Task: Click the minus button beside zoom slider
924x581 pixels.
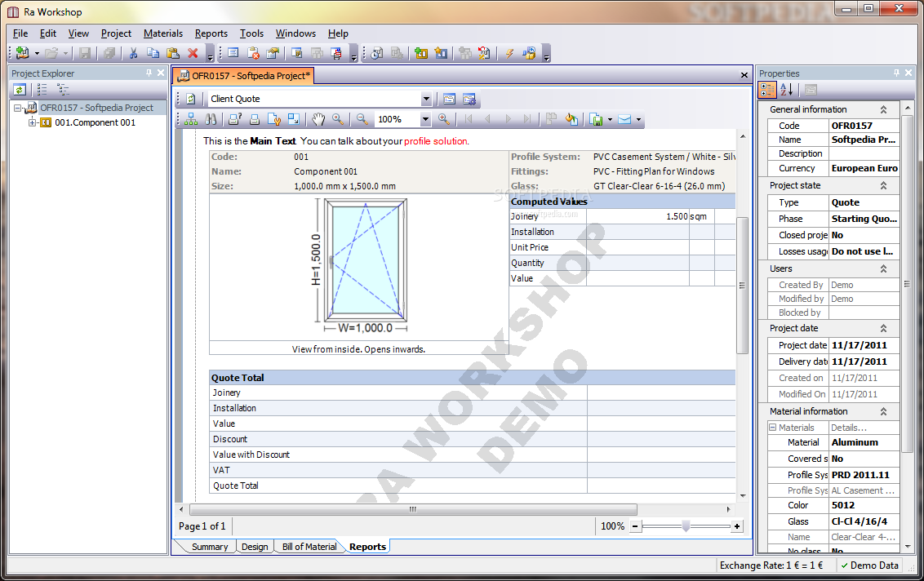Action: 635,526
